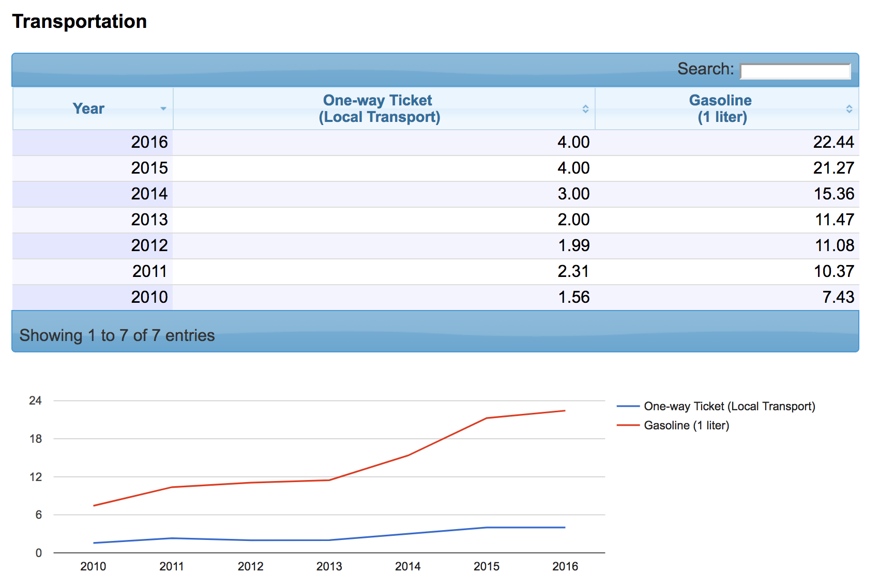
Task: Click the Transportation heading
Action: [x=80, y=22]
